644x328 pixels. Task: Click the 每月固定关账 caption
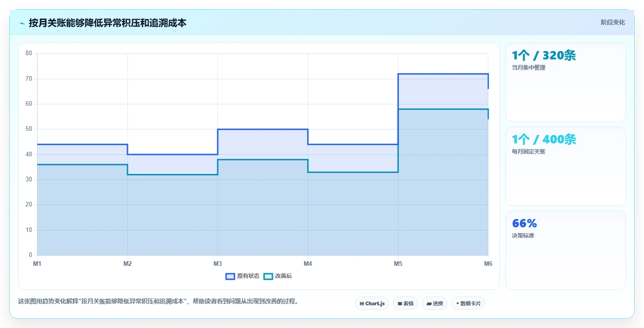529,152
